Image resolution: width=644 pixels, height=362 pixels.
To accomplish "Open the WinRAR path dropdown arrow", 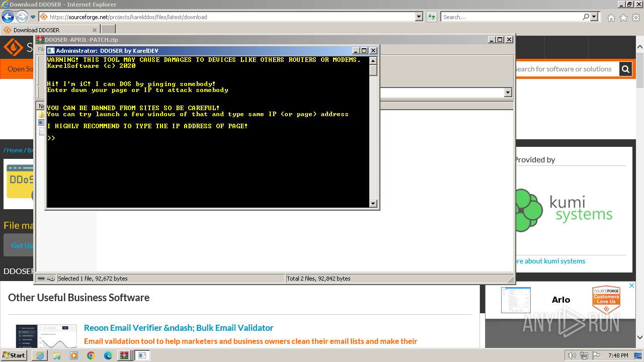I will click(x=508, y=93).
